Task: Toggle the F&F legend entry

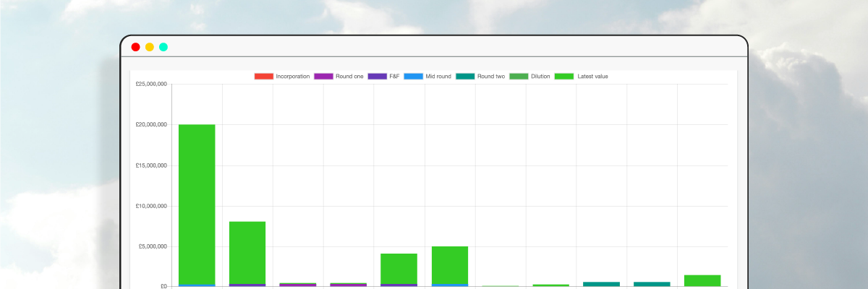Action: 383,77
